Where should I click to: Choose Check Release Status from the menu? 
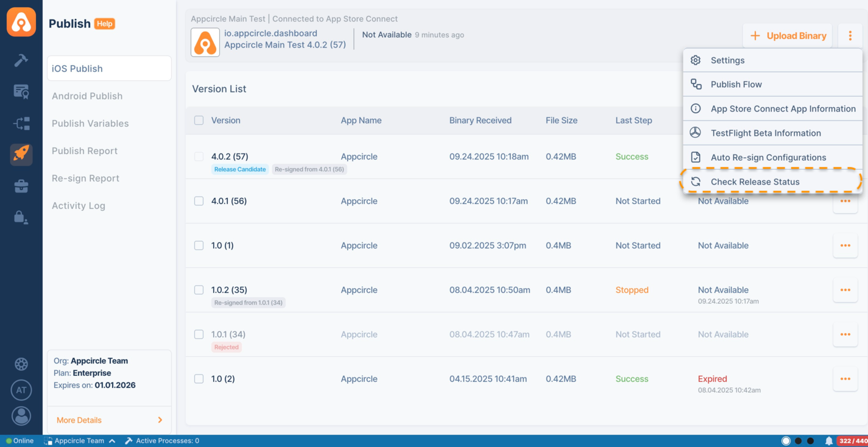pyautogui.click(x=755, y=181)
